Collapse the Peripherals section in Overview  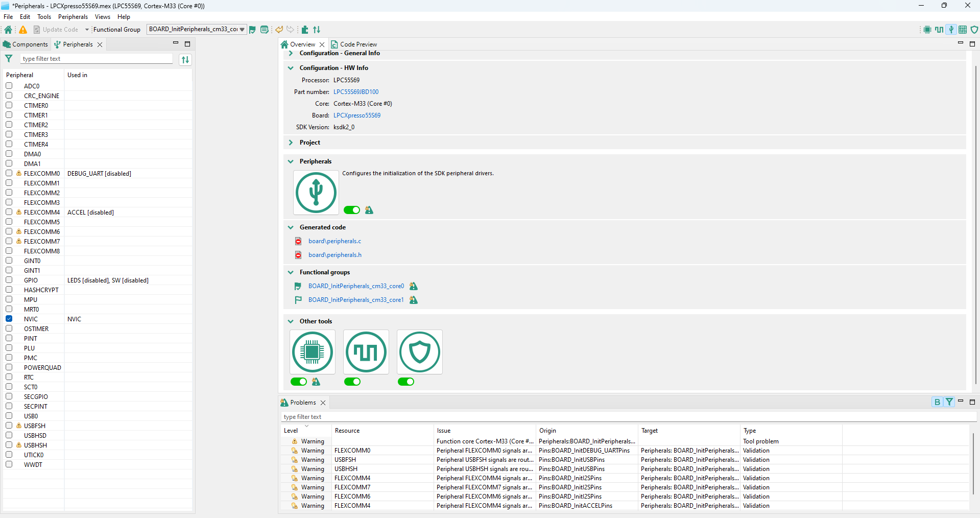click(x=291, y=161)
